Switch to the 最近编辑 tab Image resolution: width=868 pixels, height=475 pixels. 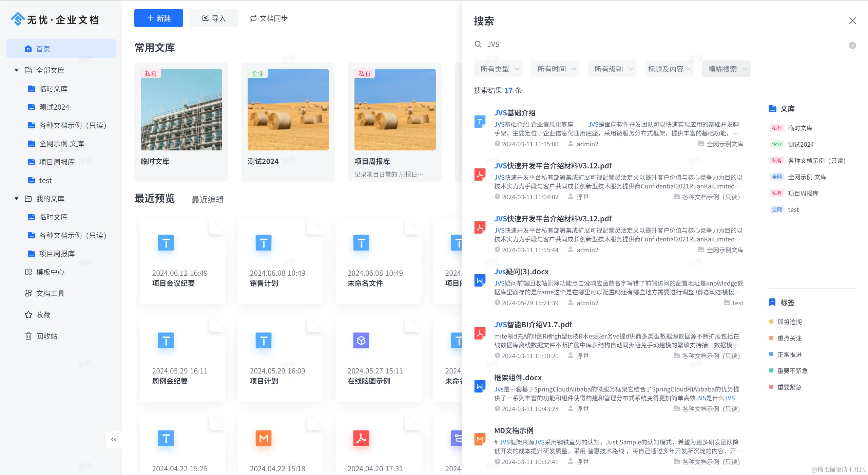pyautogui.click(x=207, y=200)
